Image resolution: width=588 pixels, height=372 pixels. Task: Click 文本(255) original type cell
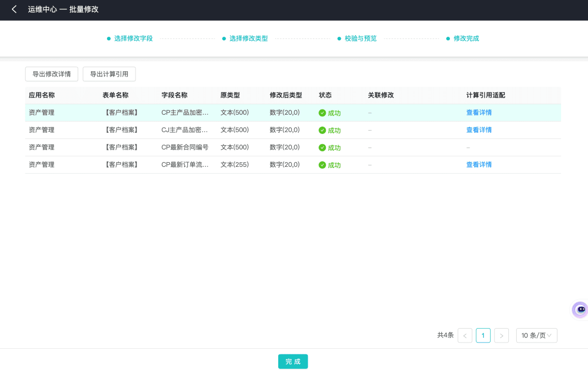point(235,164)
